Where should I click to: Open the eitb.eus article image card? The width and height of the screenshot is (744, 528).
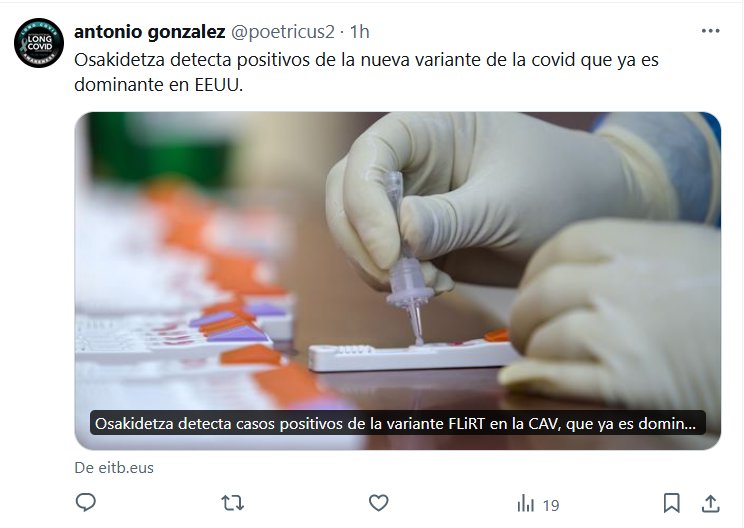pyautogui.click(x=398, y=281)
